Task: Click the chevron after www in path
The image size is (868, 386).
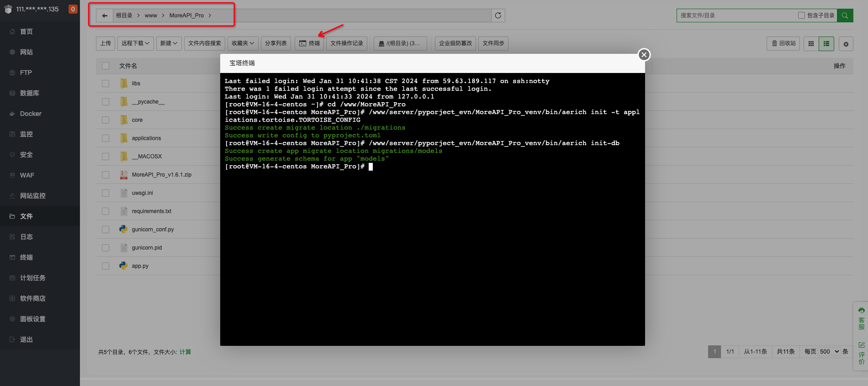Action: click(163, 16)
